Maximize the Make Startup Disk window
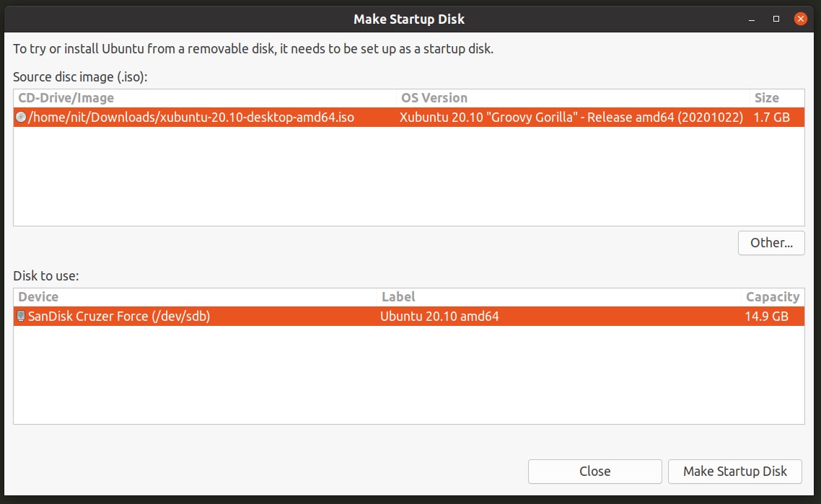The width and height of the screenshot is (821, 504). coord(776,19)
